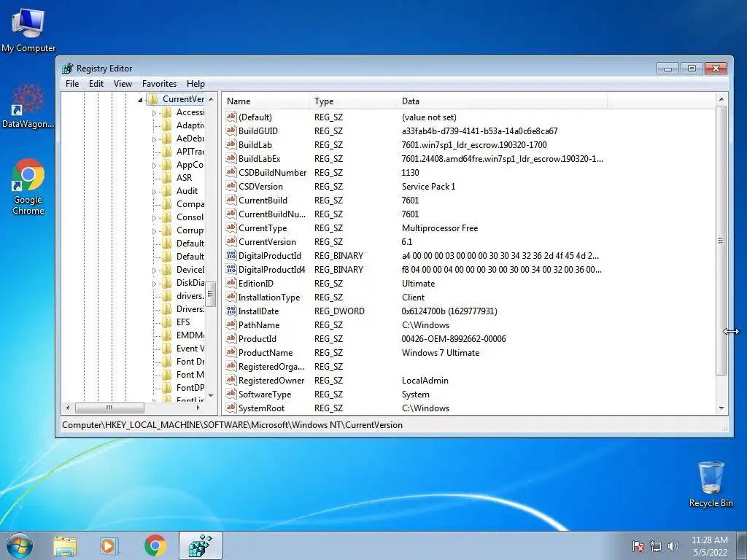The image size is (747, 560).
Task: Click the InstallDate DWORD value icon
Action: pos(231,311)
